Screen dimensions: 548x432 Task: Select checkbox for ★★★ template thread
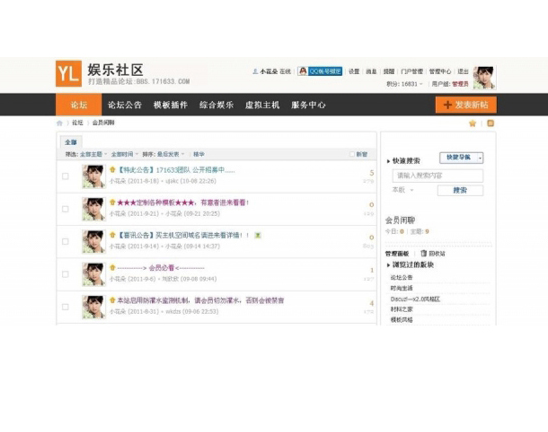[65, 209]
